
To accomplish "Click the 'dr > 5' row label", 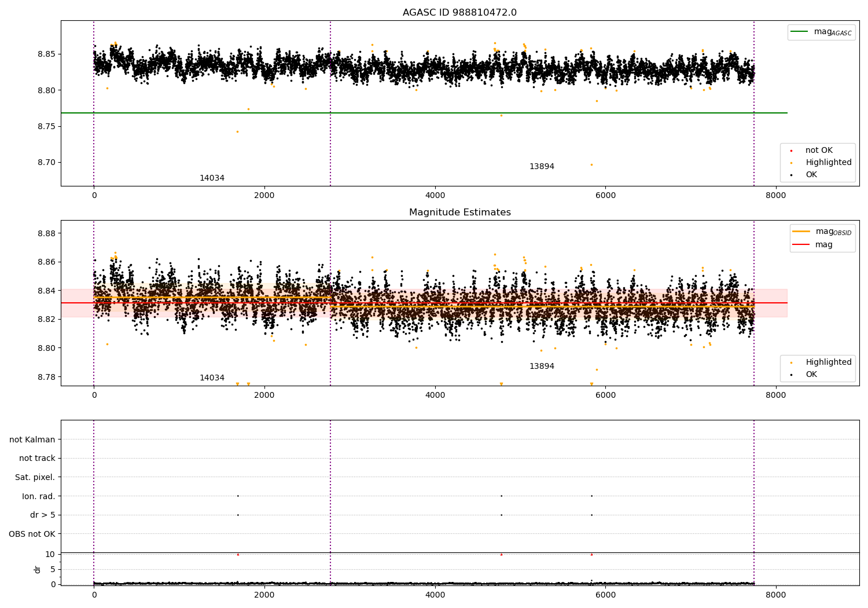I will click(x=43, y=515).
